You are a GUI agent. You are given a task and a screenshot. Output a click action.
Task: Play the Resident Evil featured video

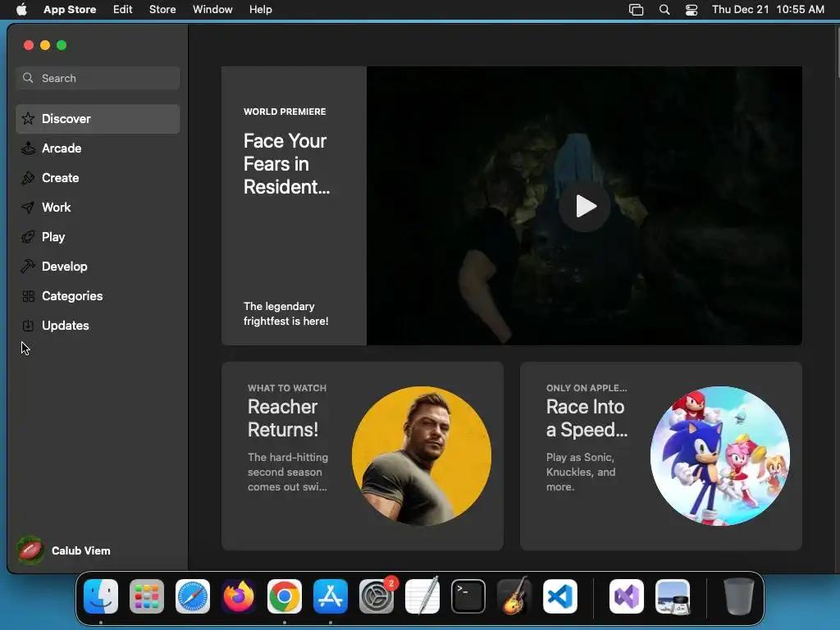584,206
